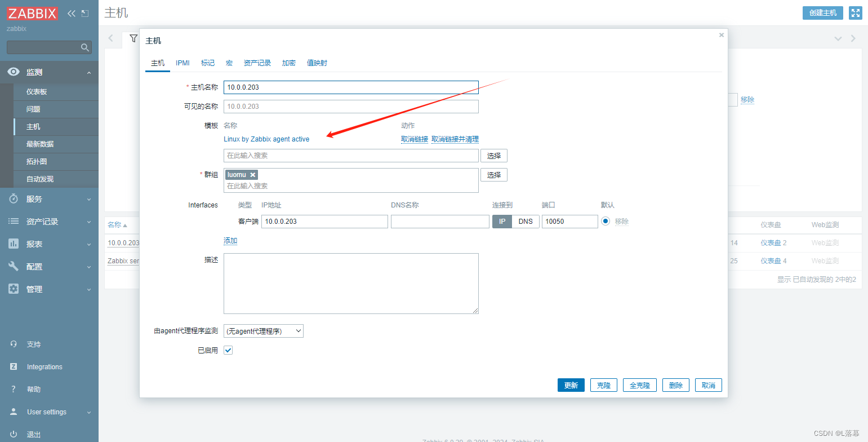Viewport: 868px width, 442px height.
Task: Hide sidebar using the window icon
Action: [85, 13]
